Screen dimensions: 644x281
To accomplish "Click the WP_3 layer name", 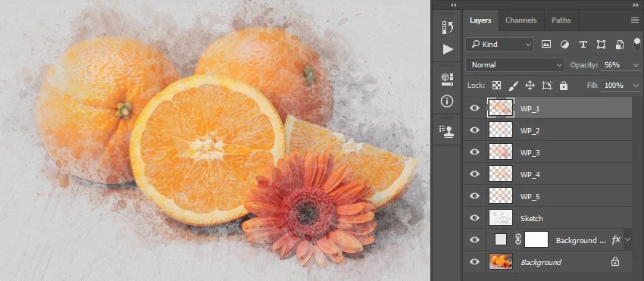I will click(530, 152).
